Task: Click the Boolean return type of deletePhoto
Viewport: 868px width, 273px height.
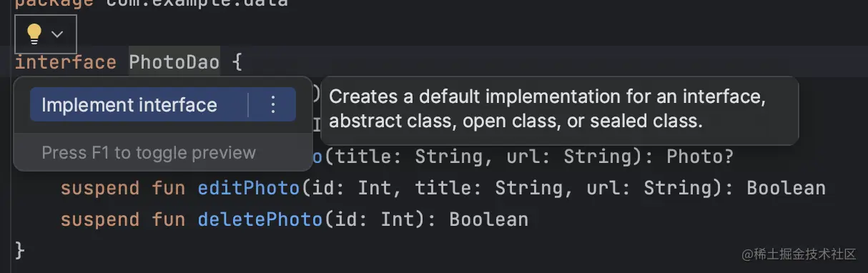Action: pos(488,219)
